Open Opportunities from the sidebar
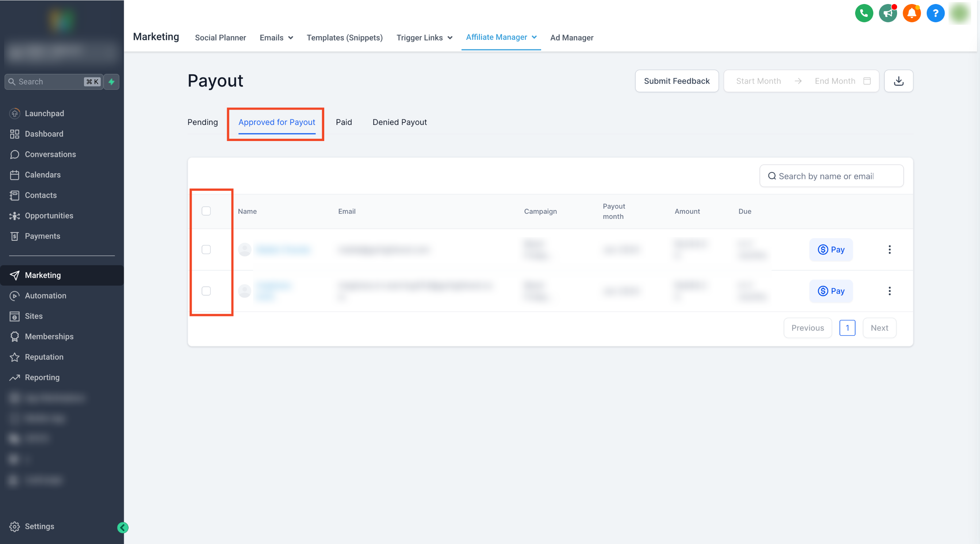Screen dimensions: 980x544 (x=49, y=216)
